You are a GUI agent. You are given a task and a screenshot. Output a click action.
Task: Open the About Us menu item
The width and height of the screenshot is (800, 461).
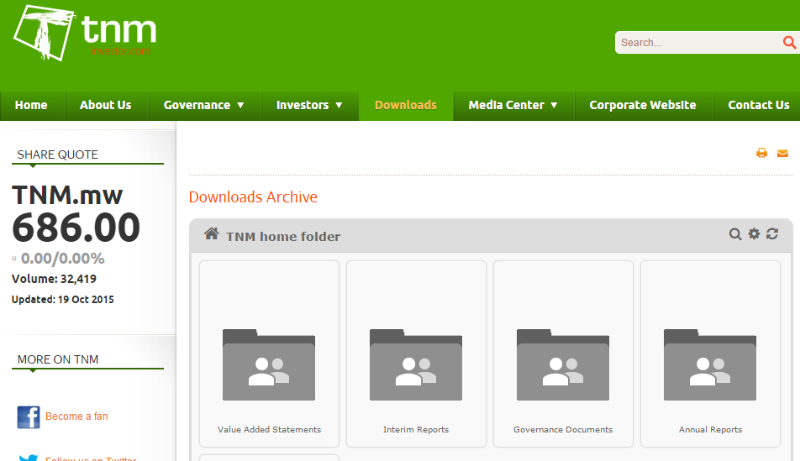[106, 105]
